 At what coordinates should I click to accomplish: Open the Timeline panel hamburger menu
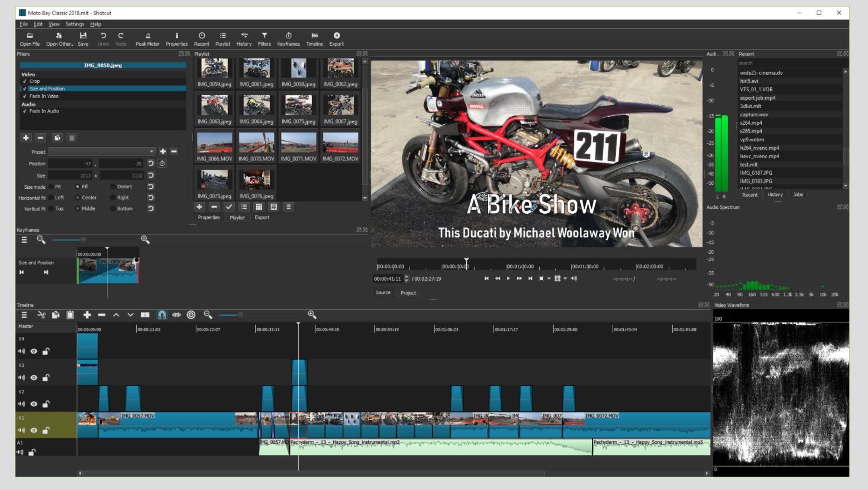point(24,315)
